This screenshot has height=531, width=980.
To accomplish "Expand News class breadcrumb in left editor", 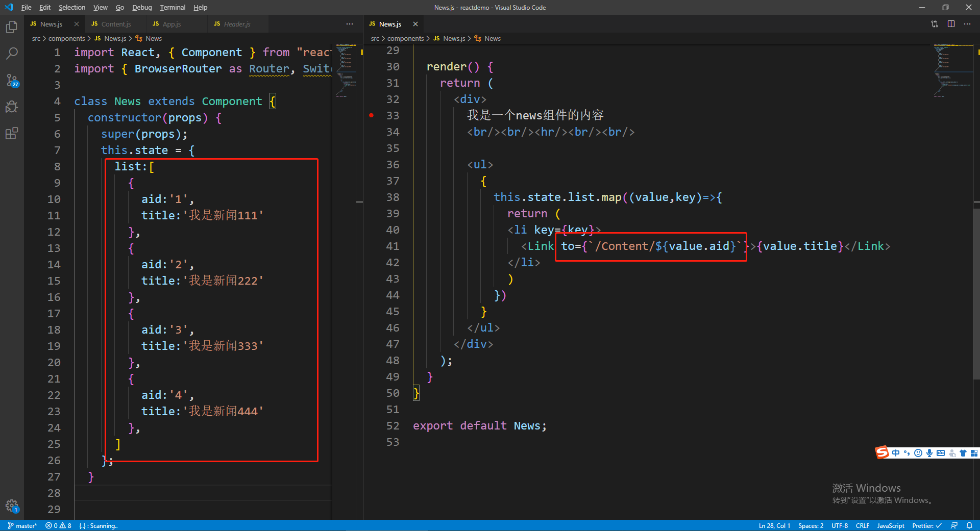I will click(149, 38).
